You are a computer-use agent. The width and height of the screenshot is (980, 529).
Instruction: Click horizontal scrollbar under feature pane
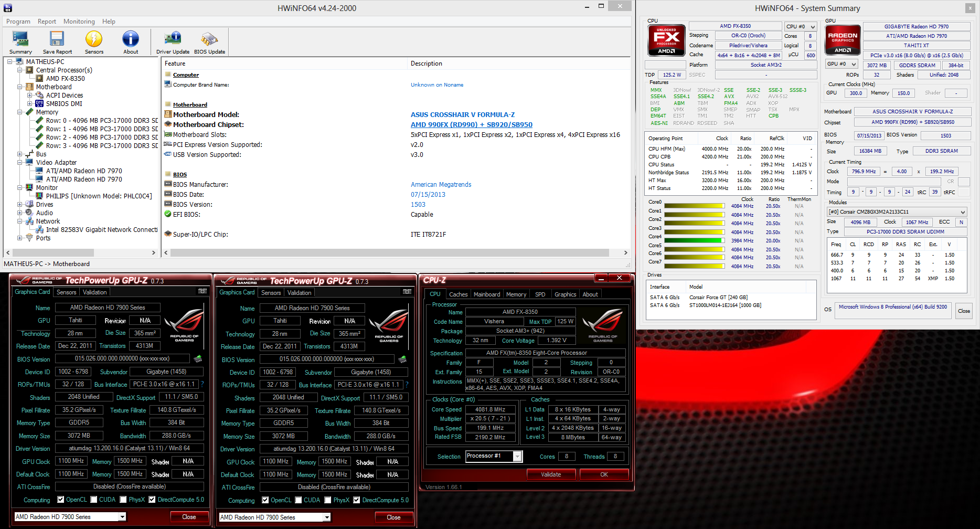pyautogui.click(x=390, y=253)
